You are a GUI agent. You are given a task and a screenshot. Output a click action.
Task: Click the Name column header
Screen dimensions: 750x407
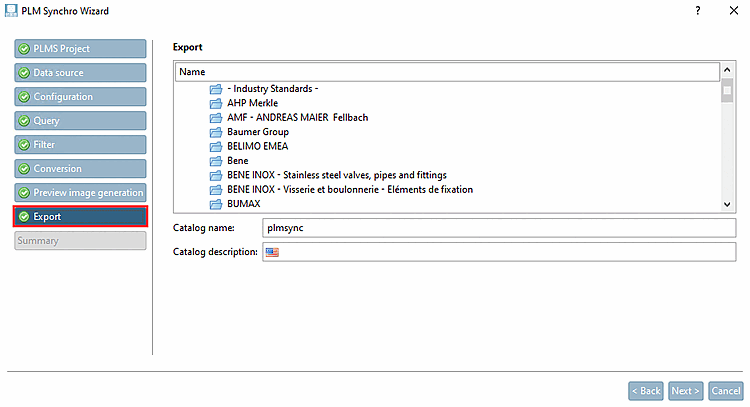click(x=447, y=72)
